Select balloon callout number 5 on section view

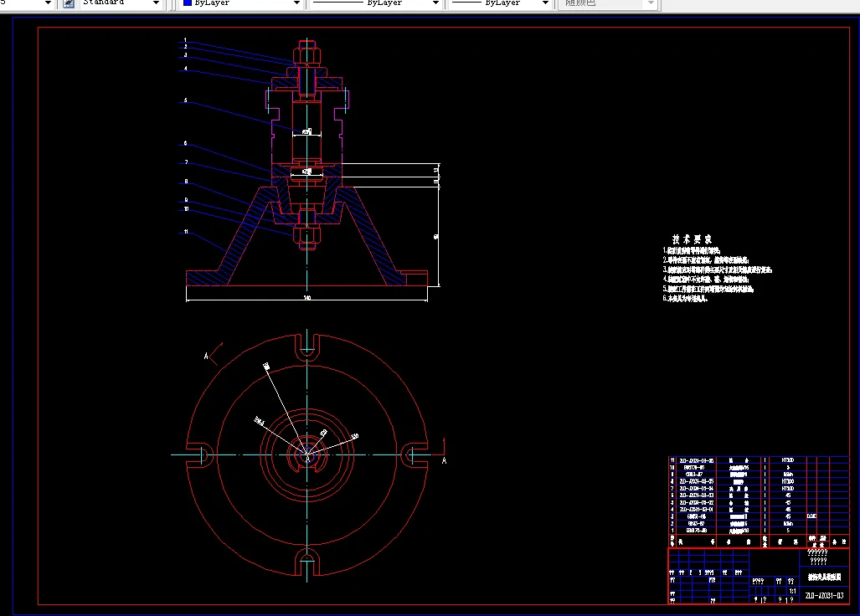tap(185, 100)
